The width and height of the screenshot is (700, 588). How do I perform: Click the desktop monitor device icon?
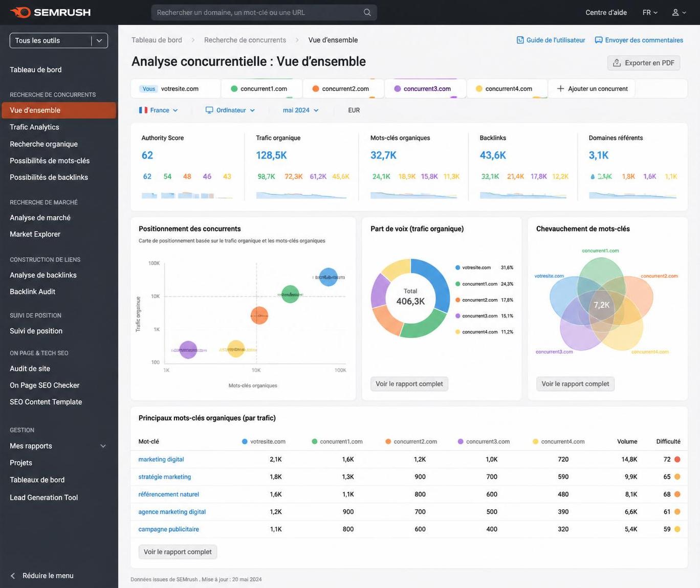(209, 110)
